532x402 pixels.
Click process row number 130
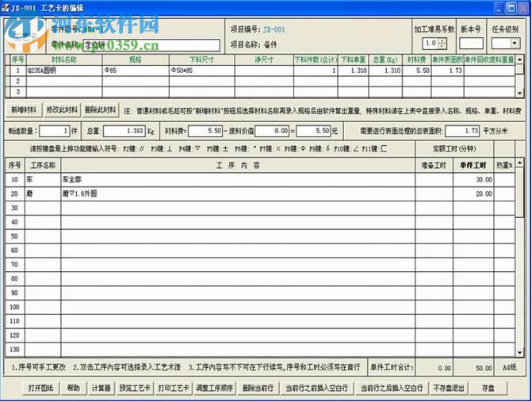(14, 350)
